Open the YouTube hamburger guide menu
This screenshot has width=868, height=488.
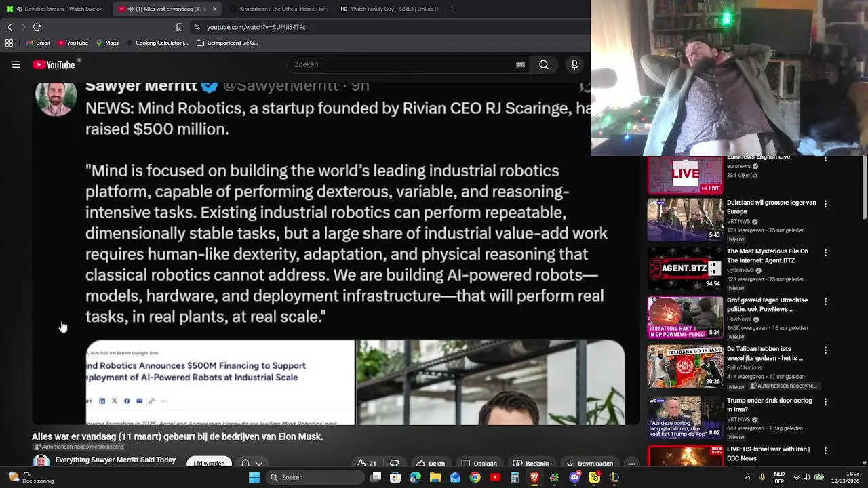[16, 64]
